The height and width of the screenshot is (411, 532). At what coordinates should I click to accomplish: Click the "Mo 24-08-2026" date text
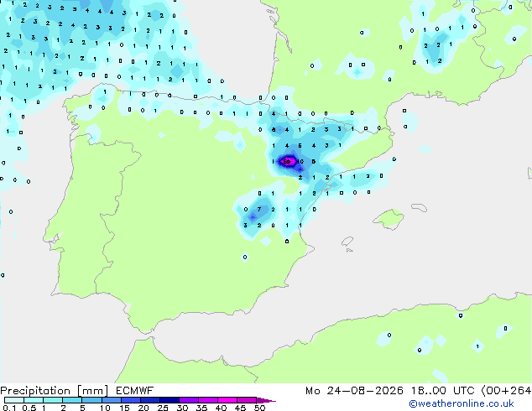tap(354, 391)
